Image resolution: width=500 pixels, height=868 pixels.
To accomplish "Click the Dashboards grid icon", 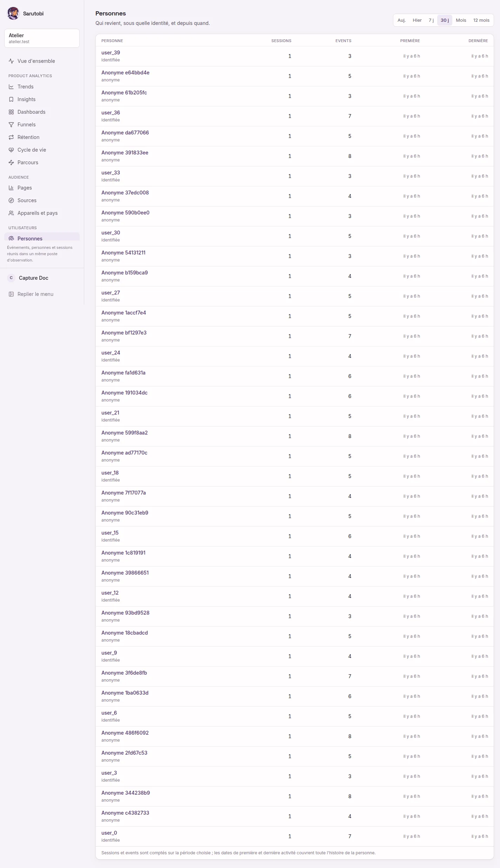I will click(x=11, y=112).
